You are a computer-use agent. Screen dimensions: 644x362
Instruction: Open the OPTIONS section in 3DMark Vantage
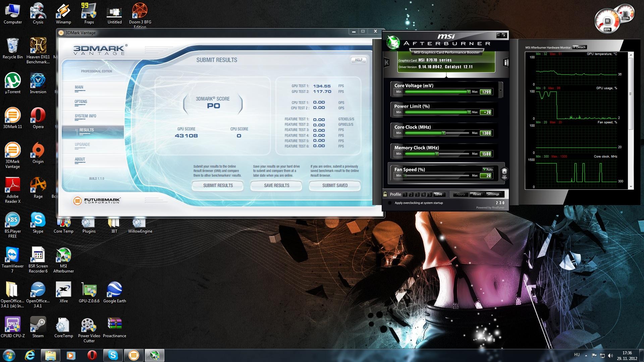[93, 103]
